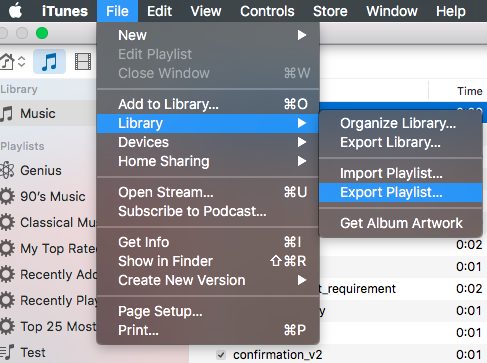
Task: Select the track ending with t_requirement
Action: pos(403,289)
